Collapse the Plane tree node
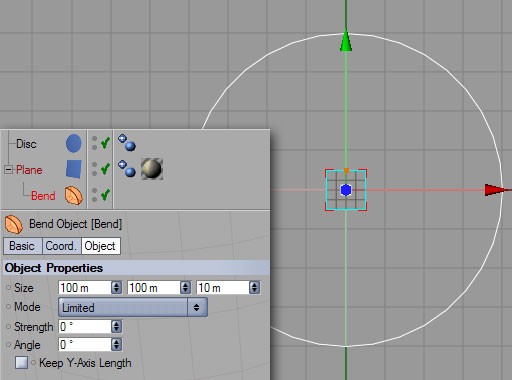This screenshot has height=380, width=512. click(8, 169)
